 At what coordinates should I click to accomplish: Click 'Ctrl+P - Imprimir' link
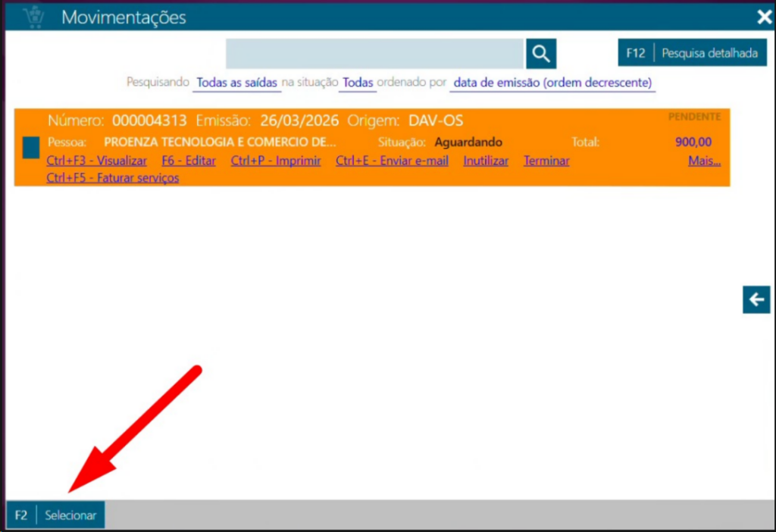[x=276, y=161]
